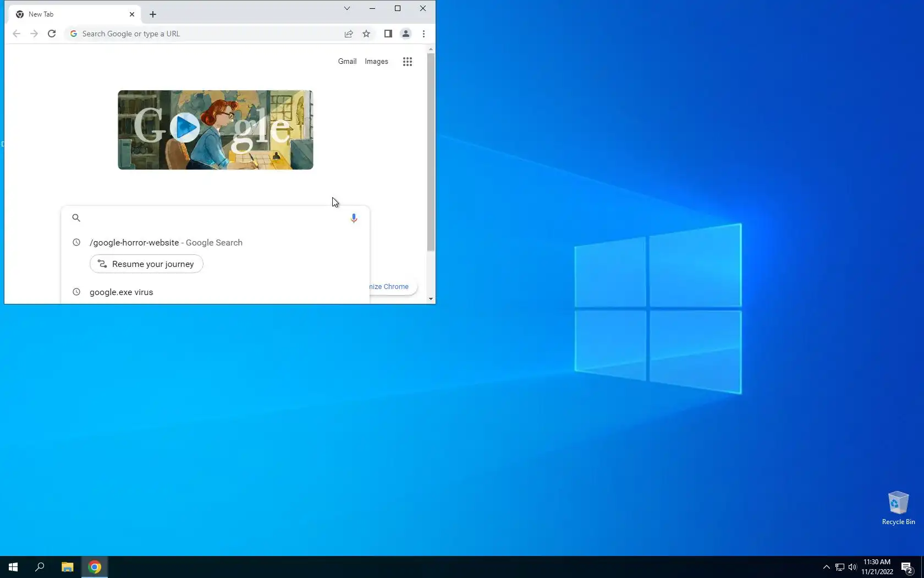Open the clock and date flyout
924x578 pixels.
point(877,567)
